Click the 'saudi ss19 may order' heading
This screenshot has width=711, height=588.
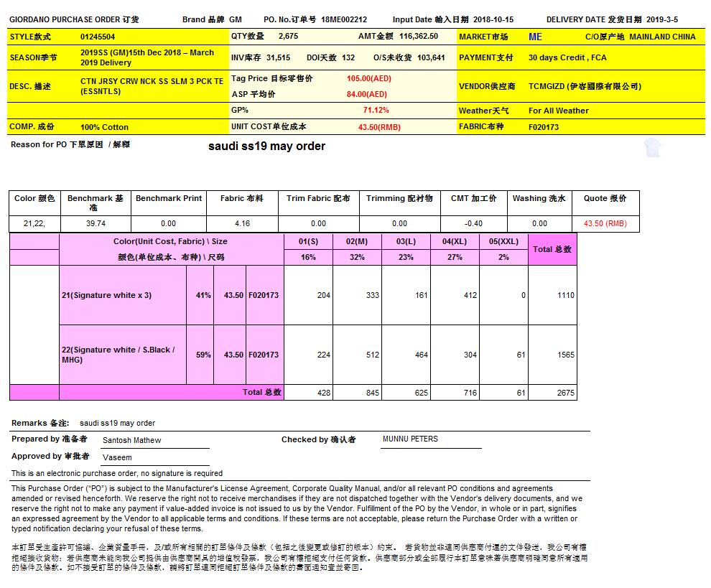pyautogui.click(x=266, y=146)
